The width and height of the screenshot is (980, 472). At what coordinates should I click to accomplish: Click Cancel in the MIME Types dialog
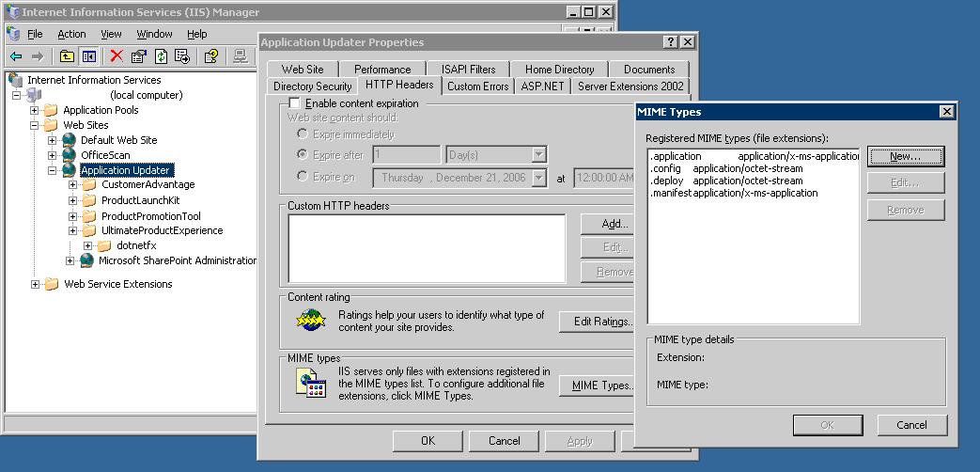pos(911,425)
